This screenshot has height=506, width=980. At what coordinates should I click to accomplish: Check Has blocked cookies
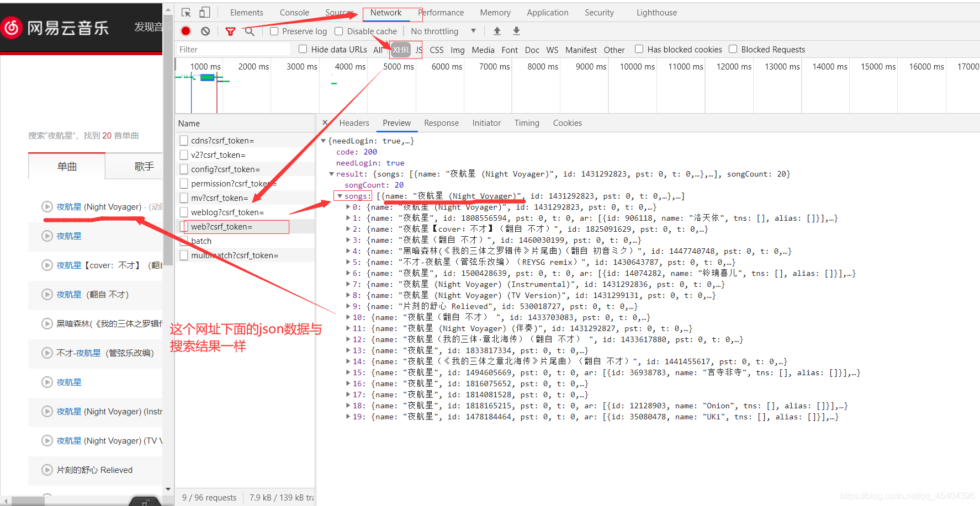(639, 49)
